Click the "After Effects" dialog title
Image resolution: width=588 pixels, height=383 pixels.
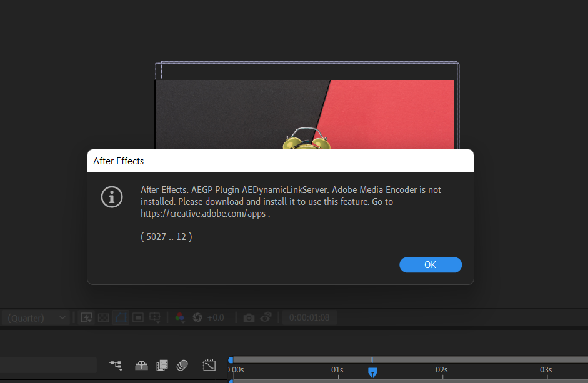click(119, 161)
